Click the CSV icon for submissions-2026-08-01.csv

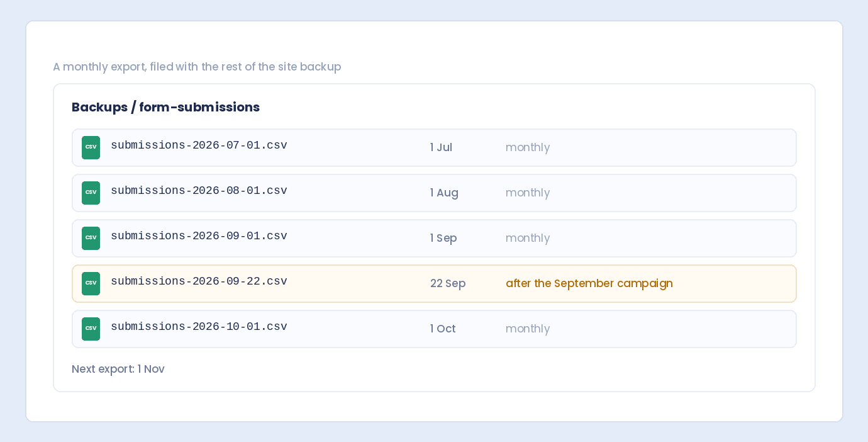91,193
